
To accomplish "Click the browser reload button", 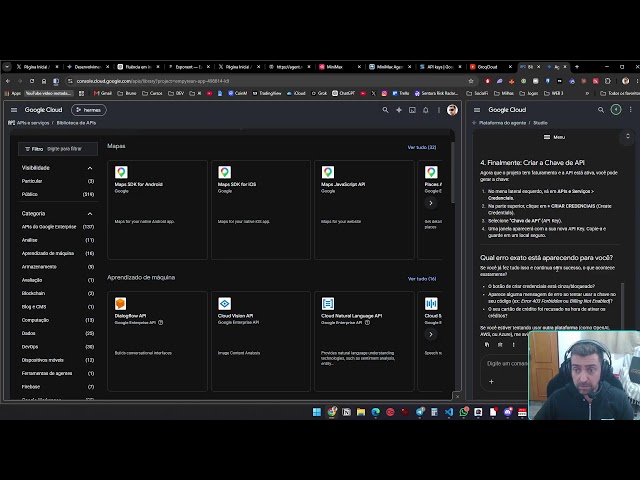I will (x=32, y=81).
